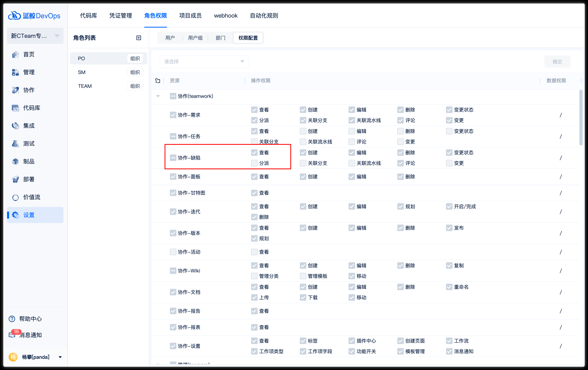Toggle the 协作(teamwork) group checkbox
The image size is (588, 370).
pyautogui.click(x=173, y=96)
